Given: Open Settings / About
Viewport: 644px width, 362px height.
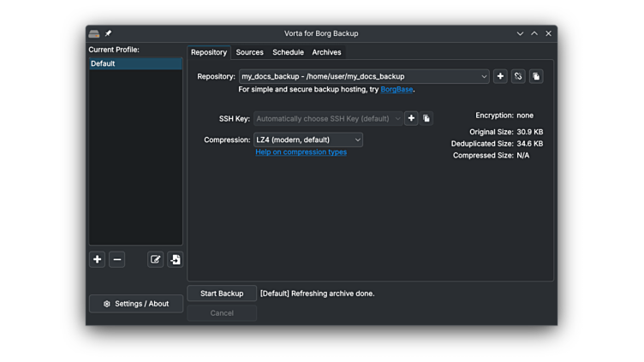Looking at the screenshot, I should tap(136, 304).
